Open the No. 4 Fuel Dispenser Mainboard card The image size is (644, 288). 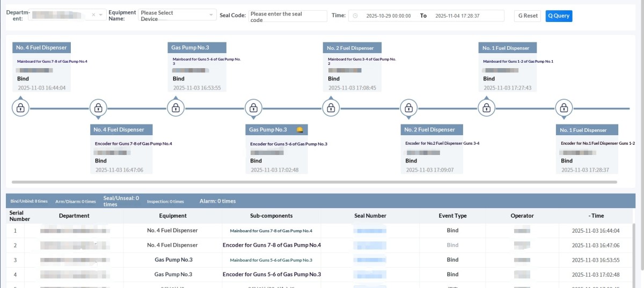click(x=41, y=67)
